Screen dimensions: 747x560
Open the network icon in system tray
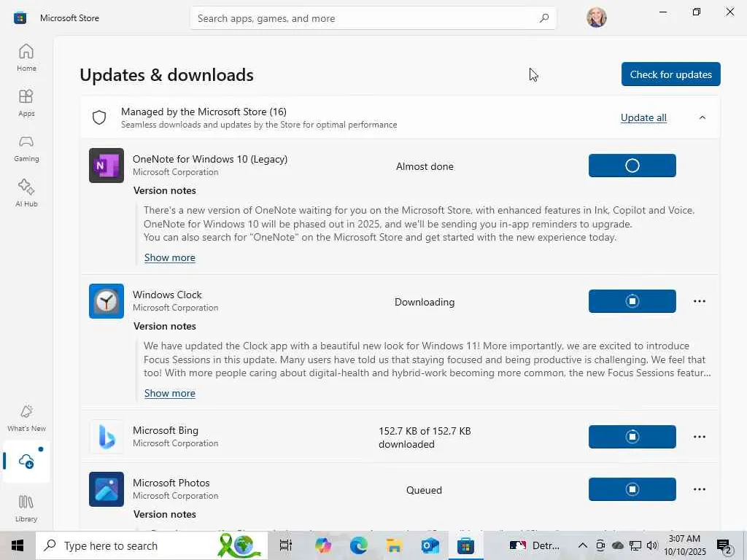pos(635,545)
